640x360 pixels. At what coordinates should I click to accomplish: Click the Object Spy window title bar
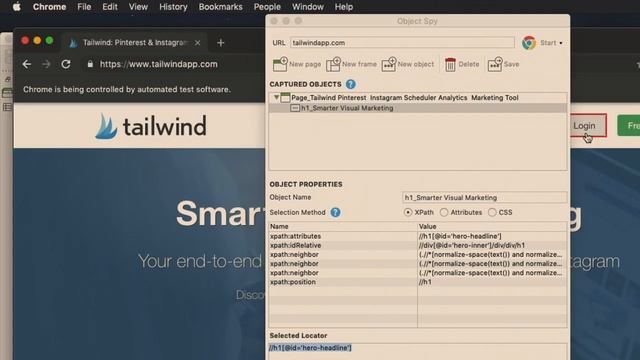click(417, 21)
